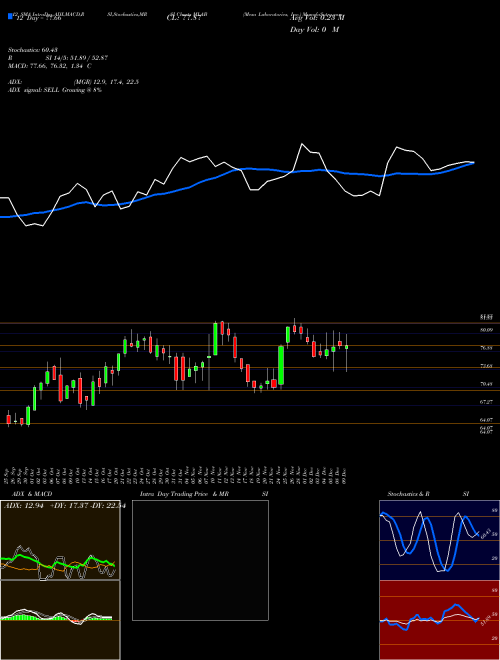Click the first red candlestick at the chart start
Image resolution: width=500 pixels, height=660 pixels.
[x=8, y=419]
